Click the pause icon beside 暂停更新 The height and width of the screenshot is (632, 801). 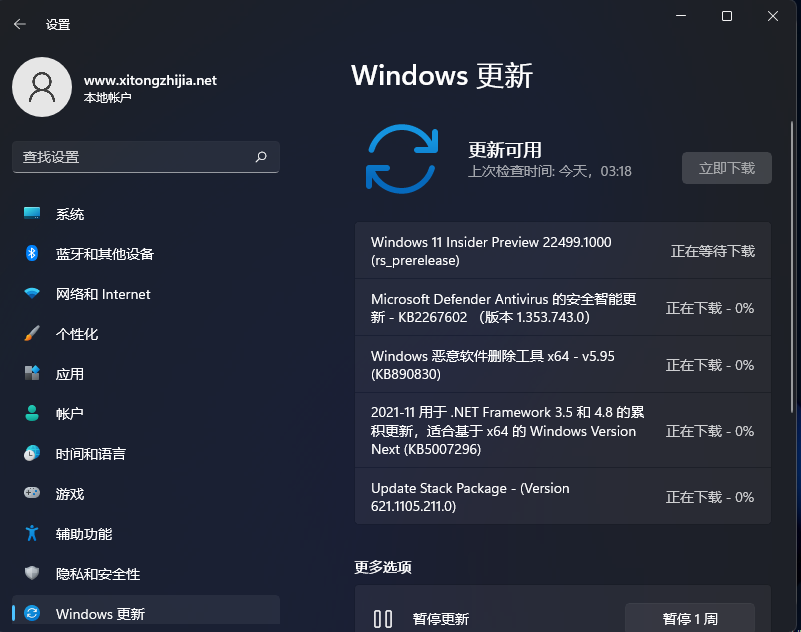[383, 619]
